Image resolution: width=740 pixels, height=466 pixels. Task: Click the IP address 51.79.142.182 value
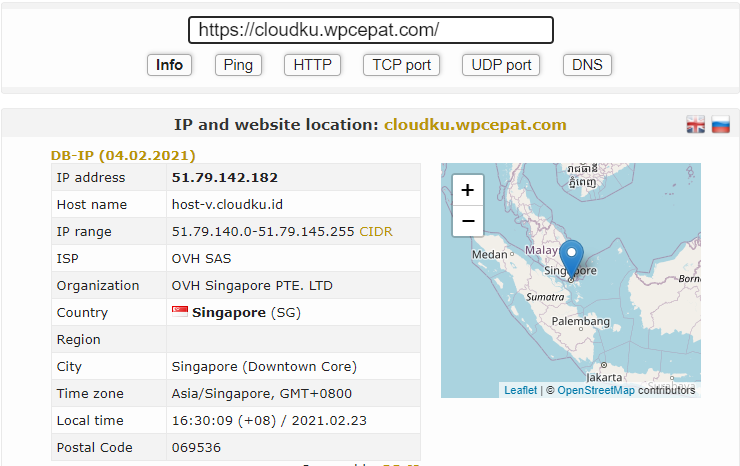(x=225, y=177)
